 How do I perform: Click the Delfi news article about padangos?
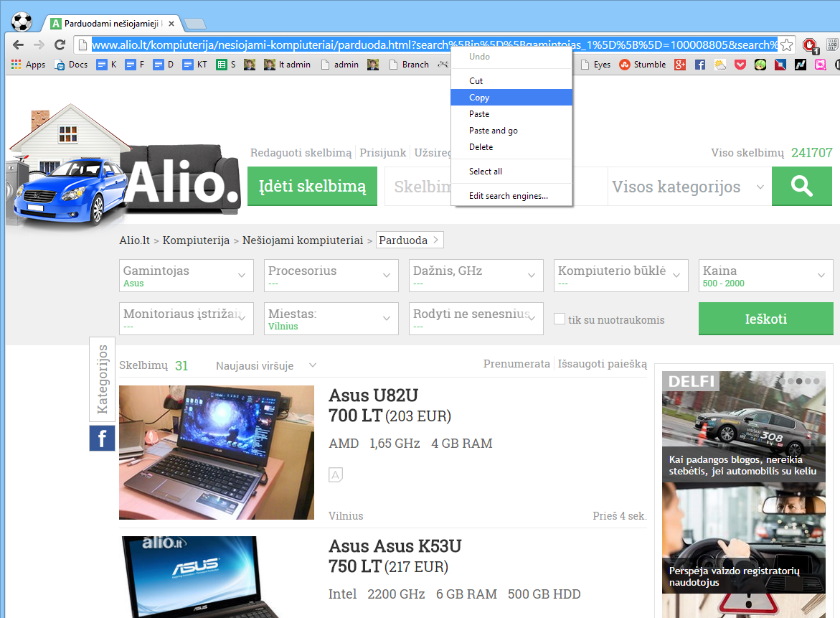click(744, 426)
